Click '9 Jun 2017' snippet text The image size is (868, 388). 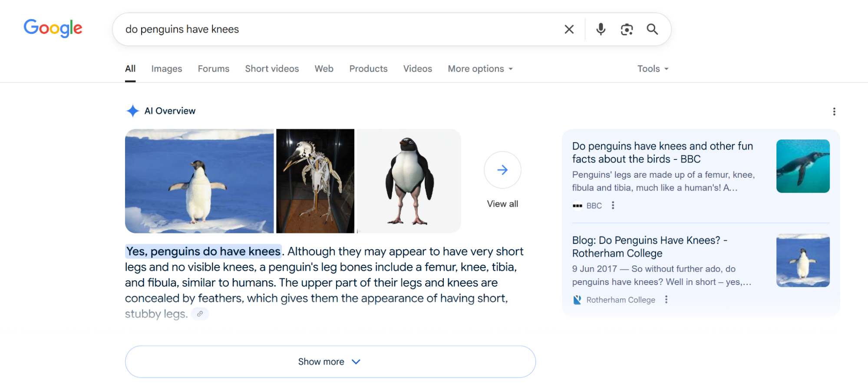point(594,269)
